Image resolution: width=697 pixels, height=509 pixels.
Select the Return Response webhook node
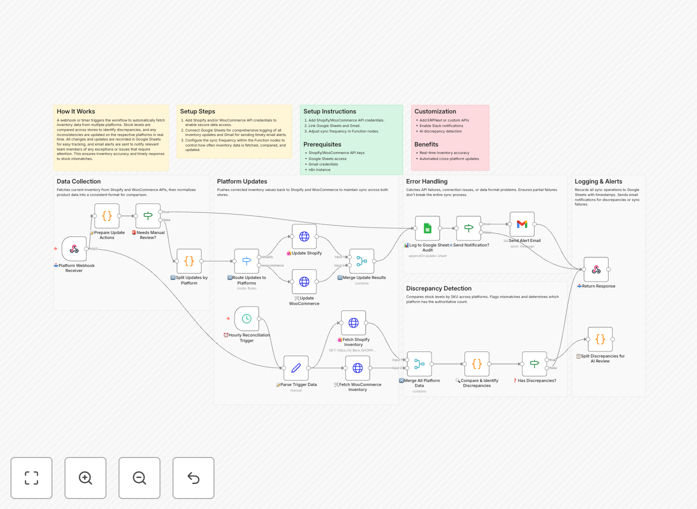click(596, 269)
